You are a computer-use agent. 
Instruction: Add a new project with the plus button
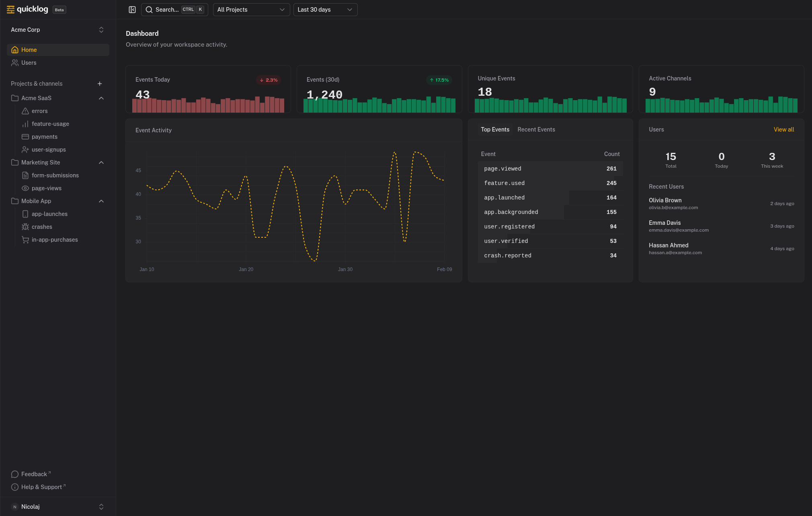click(x=99, y=84)
